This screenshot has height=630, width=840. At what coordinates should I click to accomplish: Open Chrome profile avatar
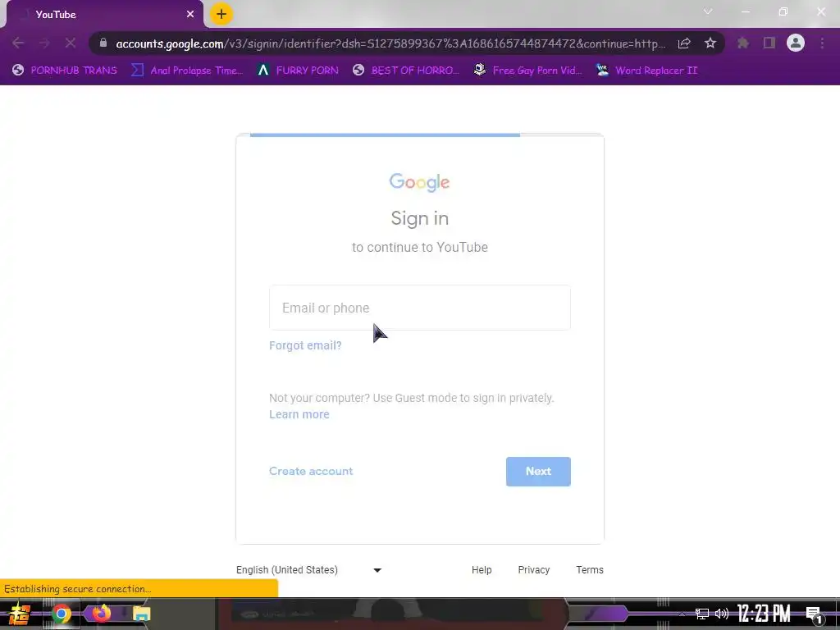pos(796,43)
